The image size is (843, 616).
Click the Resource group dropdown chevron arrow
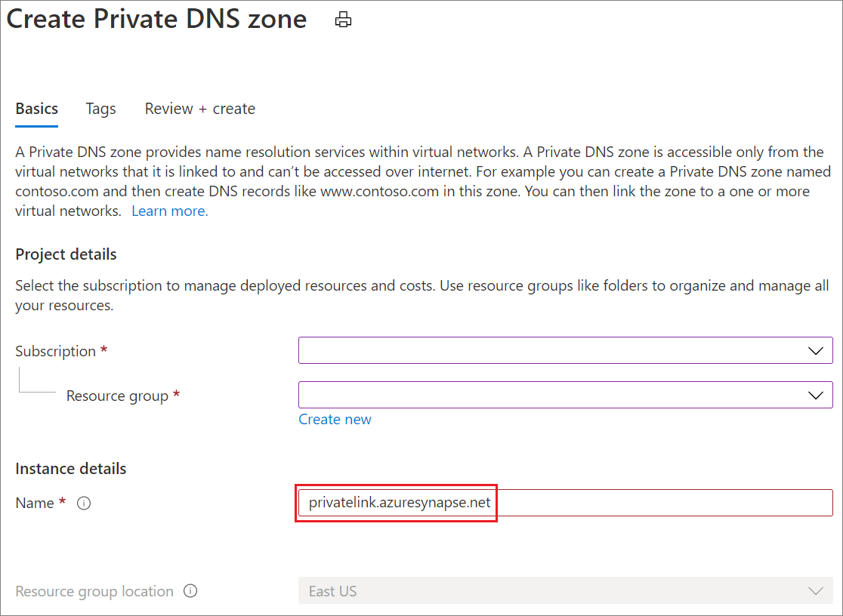[814, 395]
